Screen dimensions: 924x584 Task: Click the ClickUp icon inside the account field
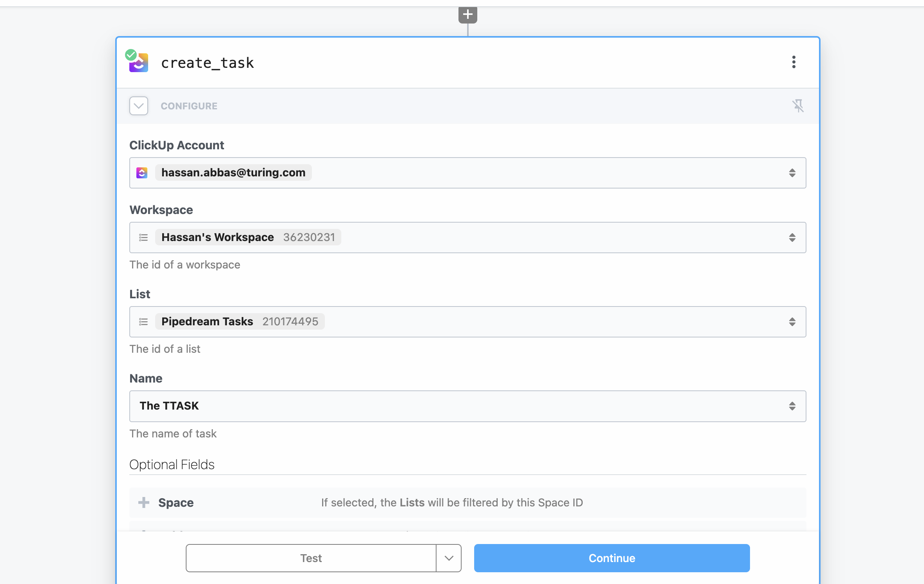[x=143, y=172]
